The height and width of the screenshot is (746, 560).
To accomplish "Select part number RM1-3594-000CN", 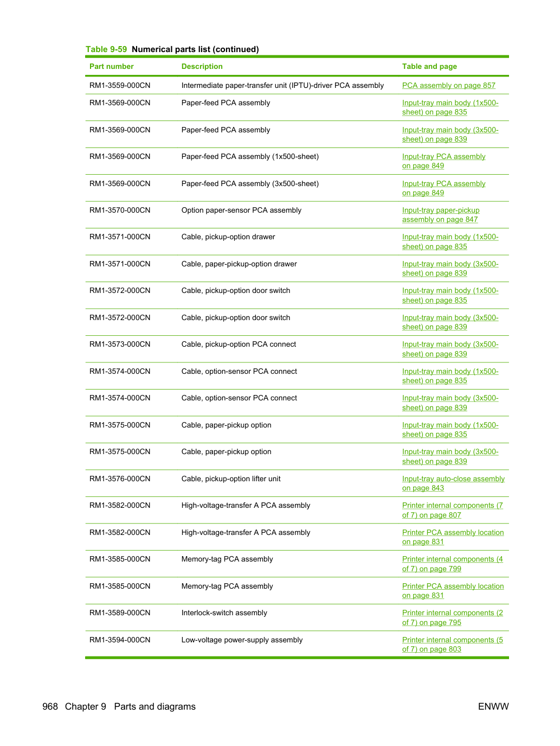I will [120, 640].
